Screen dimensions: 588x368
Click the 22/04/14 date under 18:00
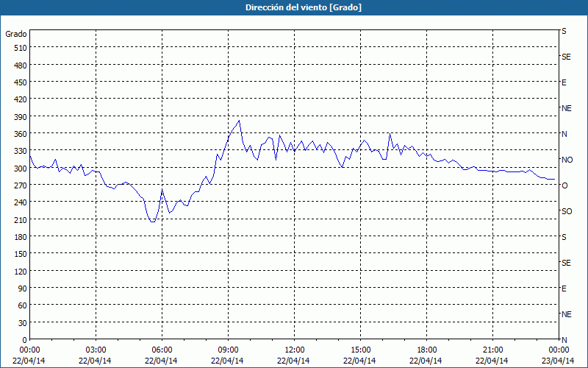coord(426,361)
